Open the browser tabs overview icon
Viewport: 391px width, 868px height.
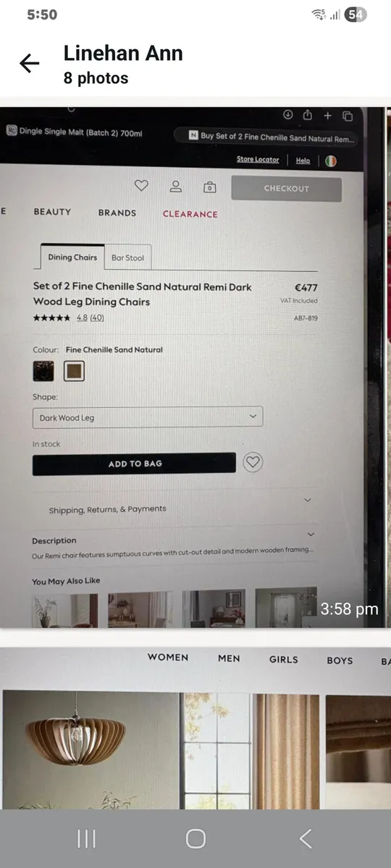[x=347, y=116]
